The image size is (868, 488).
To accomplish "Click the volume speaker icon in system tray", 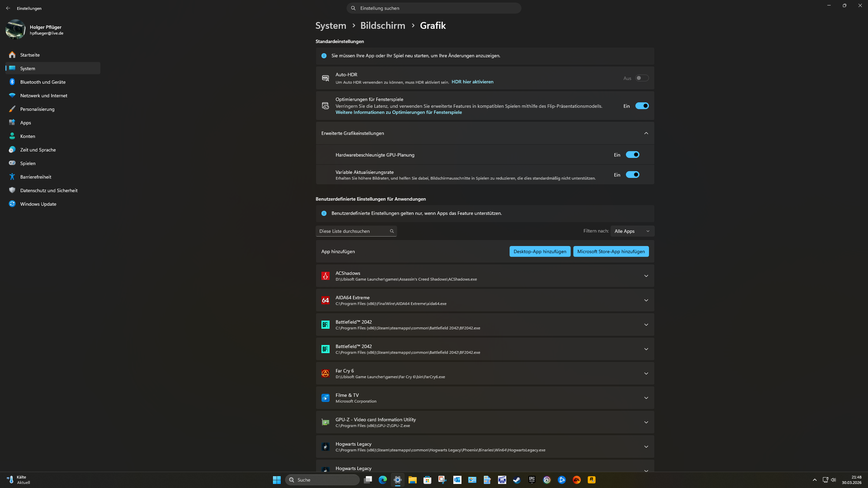I will tap(833, 480).
